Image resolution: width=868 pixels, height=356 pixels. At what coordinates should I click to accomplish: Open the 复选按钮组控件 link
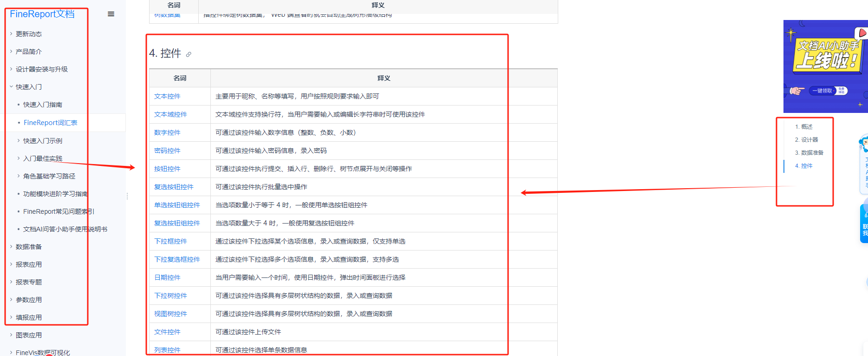(x=177, y=223)
